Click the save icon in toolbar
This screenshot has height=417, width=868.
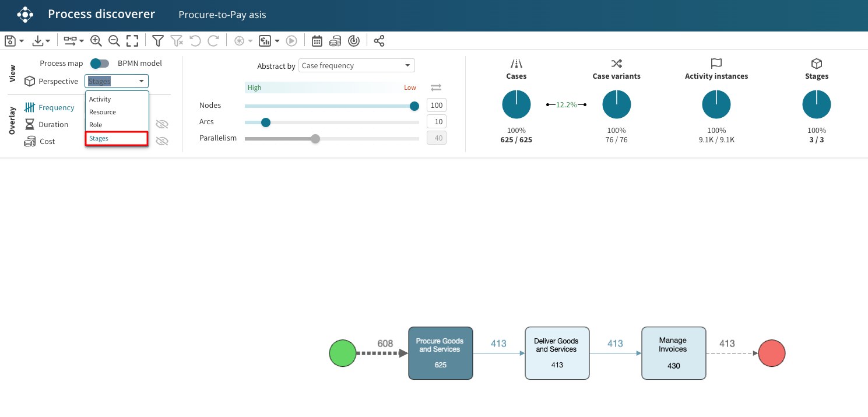coord(10,41)
